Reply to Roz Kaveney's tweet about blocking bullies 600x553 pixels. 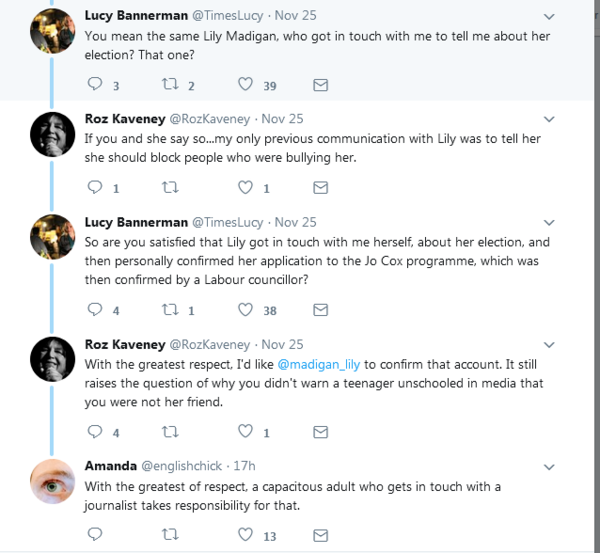coord(96,187)
